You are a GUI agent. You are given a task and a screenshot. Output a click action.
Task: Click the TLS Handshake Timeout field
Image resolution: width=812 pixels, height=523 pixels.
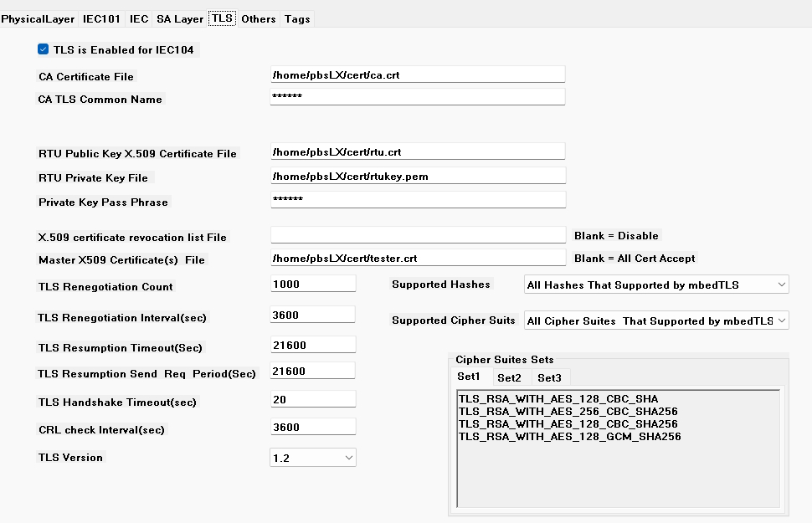point(312,398)
